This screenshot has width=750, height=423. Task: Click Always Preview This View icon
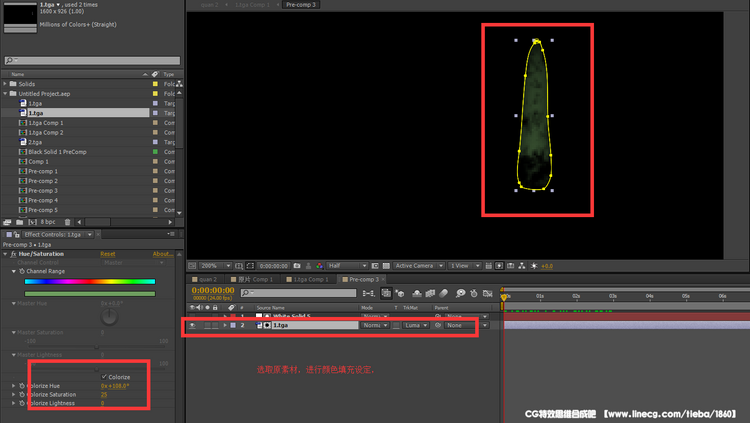192,266
